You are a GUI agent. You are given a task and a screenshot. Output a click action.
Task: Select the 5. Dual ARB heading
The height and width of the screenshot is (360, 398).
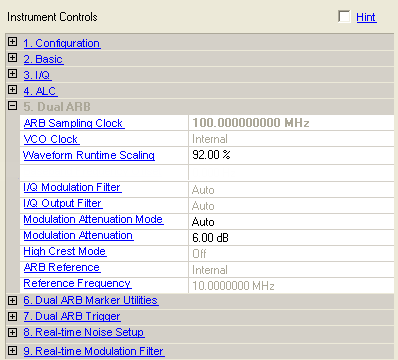coord(57,107)
